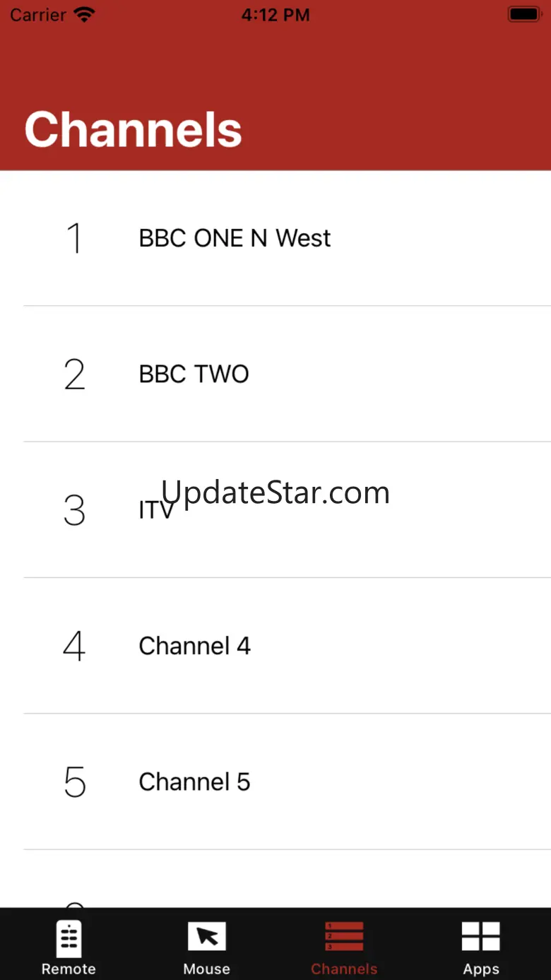The width and height of the screenshot is (551, 980).
Task: Tap channel number 4
Action: point(74,646)
